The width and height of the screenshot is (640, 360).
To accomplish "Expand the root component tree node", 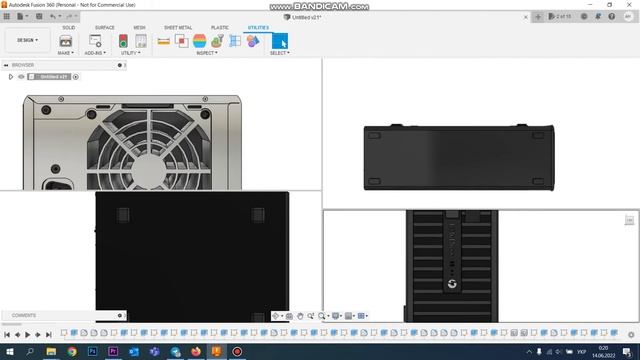I will [11, 77].
